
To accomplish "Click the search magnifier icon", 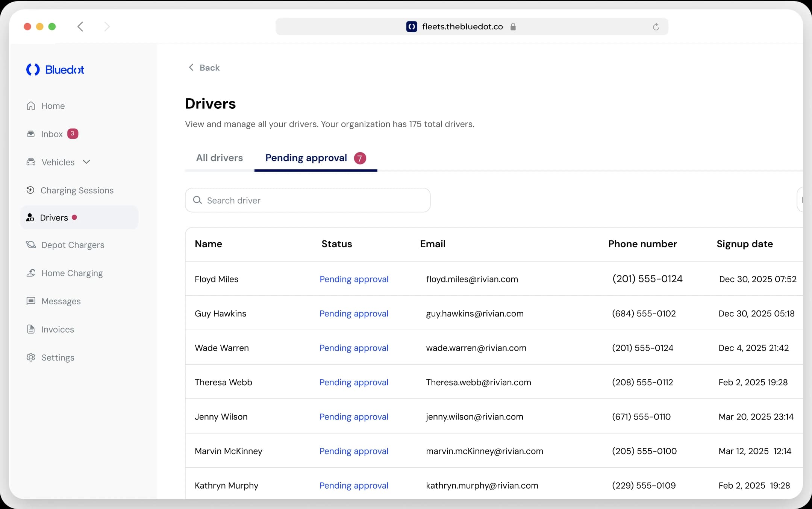I will coord(197,200).
